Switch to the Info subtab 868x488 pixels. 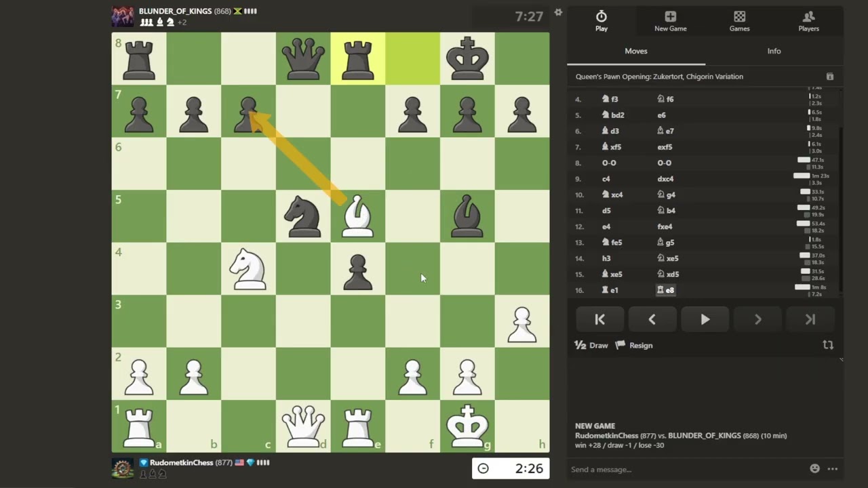click(774, 51)
